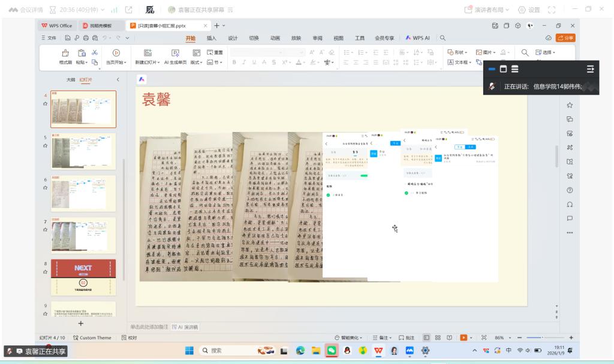Open the Animation (动画) ribbon tab
614x364 pixels.
[275, 38]
